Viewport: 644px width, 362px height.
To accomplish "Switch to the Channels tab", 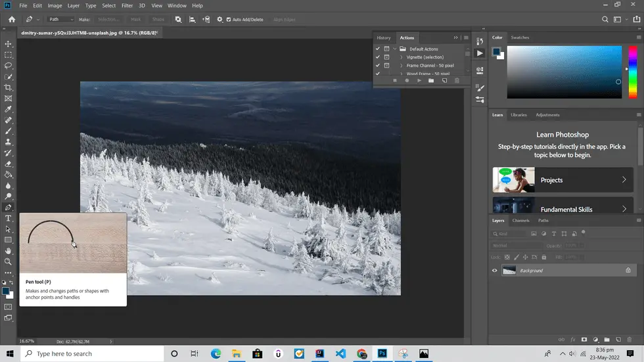I will [520, 221].
